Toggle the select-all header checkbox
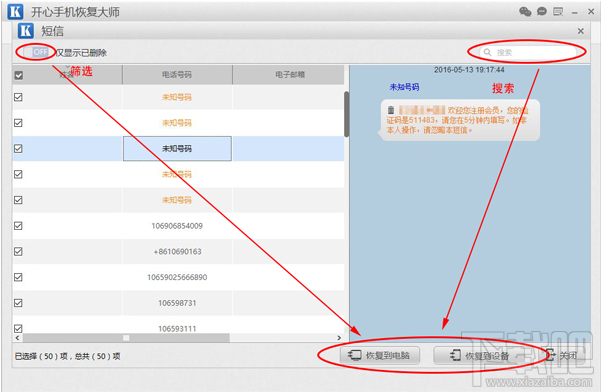601x392 pixels. pyautogui.click(x=18, y=75)
